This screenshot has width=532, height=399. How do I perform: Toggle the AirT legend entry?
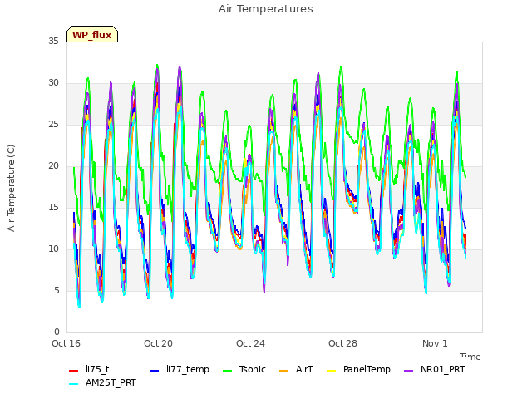pyautogui.click(x=296, y=369)
